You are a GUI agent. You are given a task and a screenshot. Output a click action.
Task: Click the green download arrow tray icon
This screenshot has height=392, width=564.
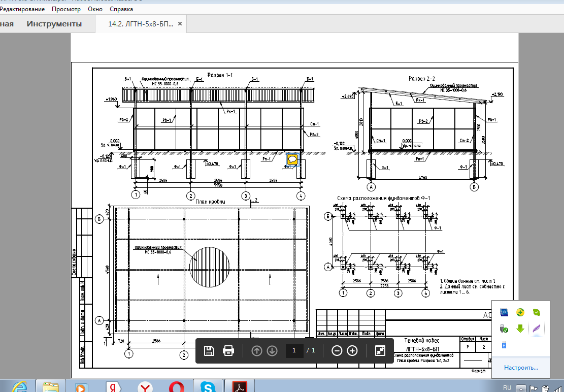[520, 329]
